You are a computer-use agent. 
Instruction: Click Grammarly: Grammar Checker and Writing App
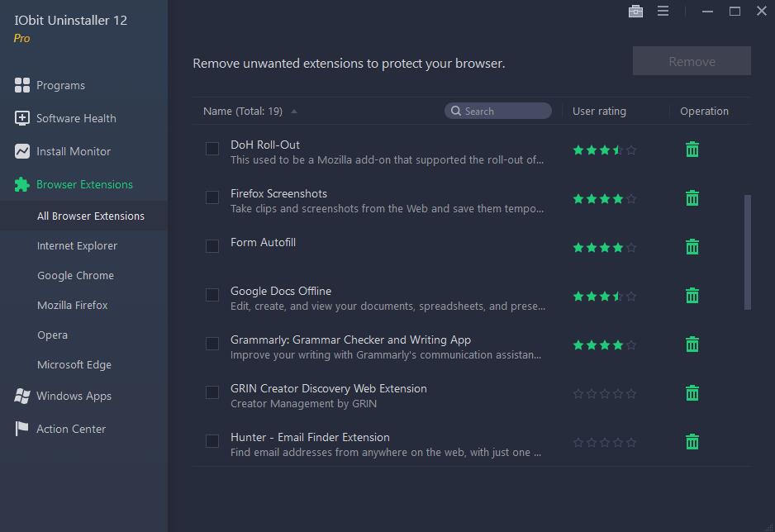350,340
